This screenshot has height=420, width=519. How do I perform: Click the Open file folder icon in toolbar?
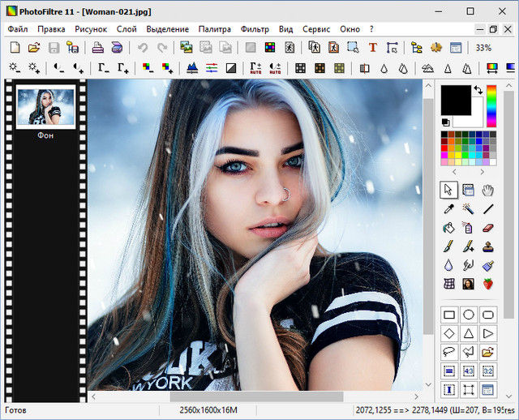point(34,48)
